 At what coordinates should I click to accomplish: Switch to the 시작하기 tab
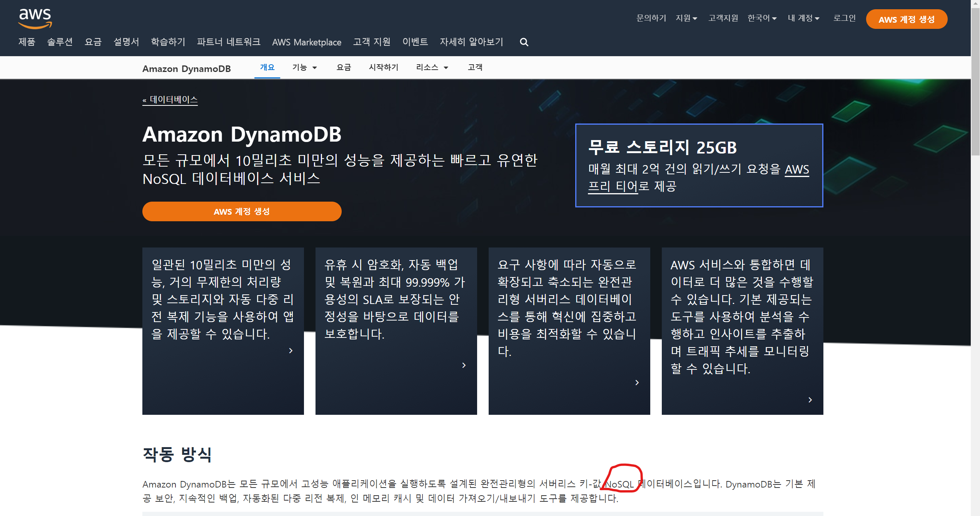383,67
